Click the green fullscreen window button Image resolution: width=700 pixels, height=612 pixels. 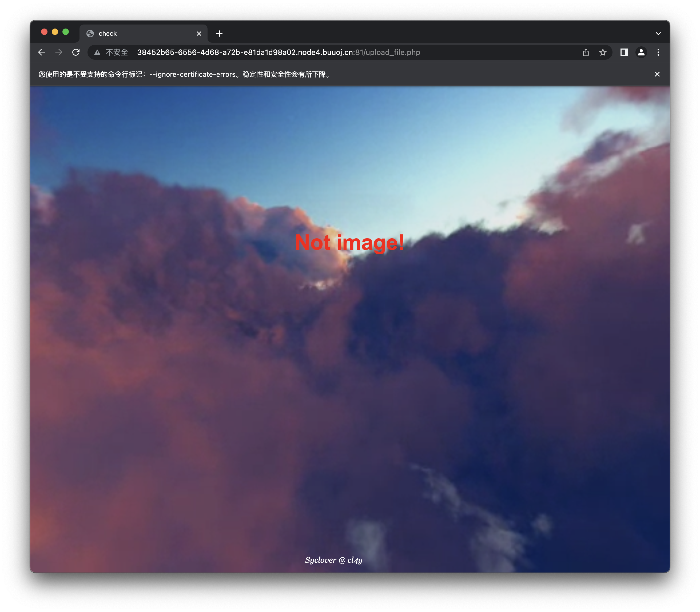coord(66,32)
